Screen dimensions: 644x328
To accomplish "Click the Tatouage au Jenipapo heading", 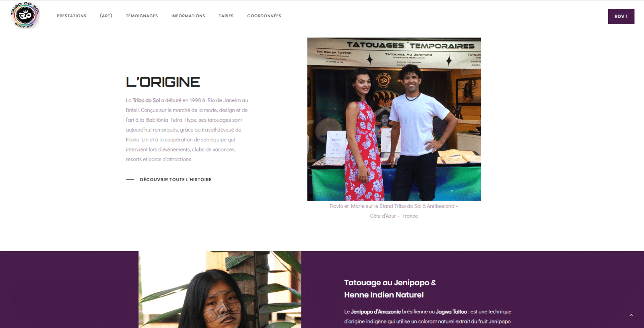I will 390,283.
